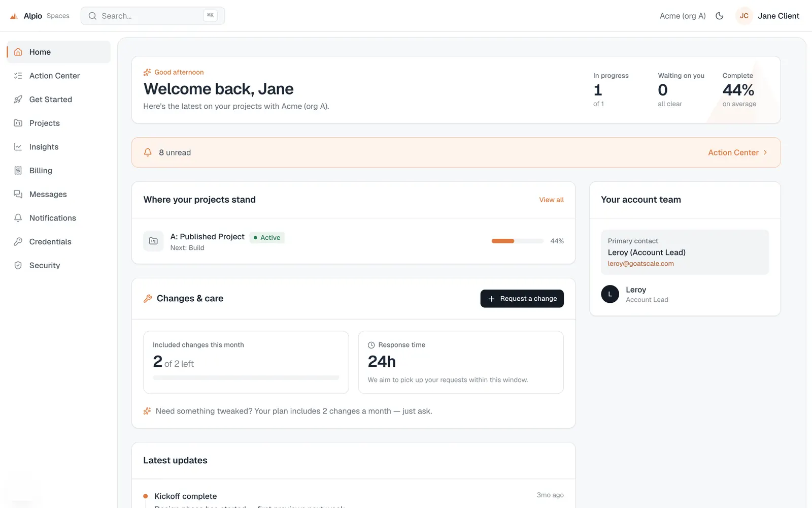Click the Projects folder icon in sidebar
The width and height of the screenshot is (812, 508).
[18, 123]
